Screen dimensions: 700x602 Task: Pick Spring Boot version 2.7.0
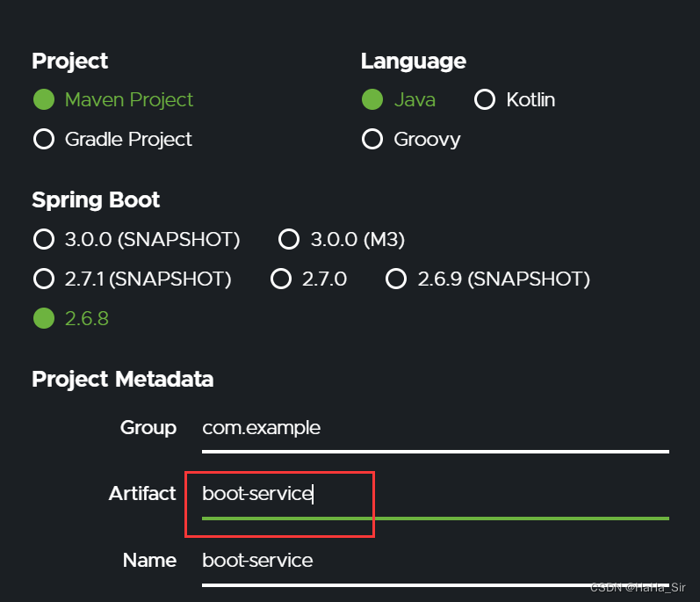click(281, 279)
